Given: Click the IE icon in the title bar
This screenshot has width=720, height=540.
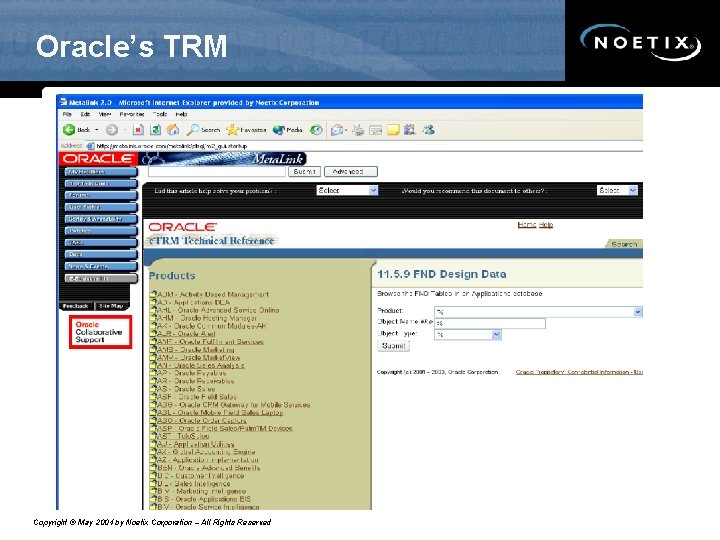Looking at the screenshot, I should (x=64, y=101).
